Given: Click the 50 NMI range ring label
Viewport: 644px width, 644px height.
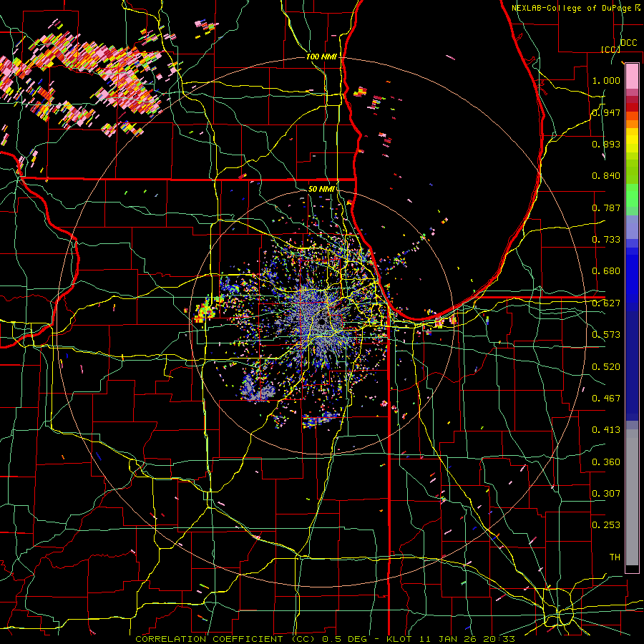Looking at the screenshot, I should coord(321,189).
